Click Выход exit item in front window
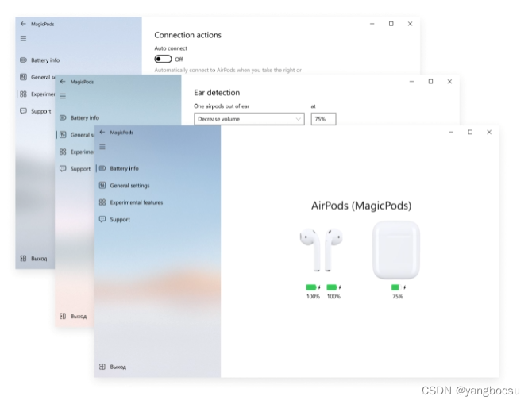This screenshot has width=532, height=404. click(x=118, y=367)
